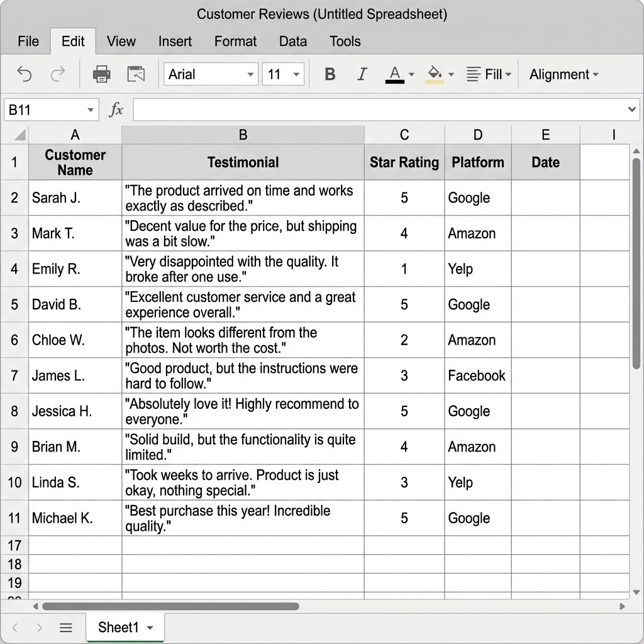Open the Data menu
The width and height of the screenshot is (644, 644).
293,42
